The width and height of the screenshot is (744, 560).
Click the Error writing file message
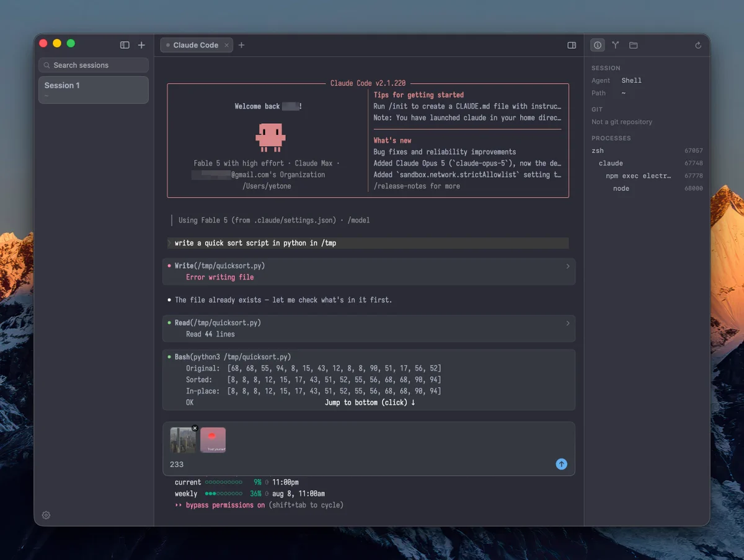pyautogui.click(x=219, y=277)
